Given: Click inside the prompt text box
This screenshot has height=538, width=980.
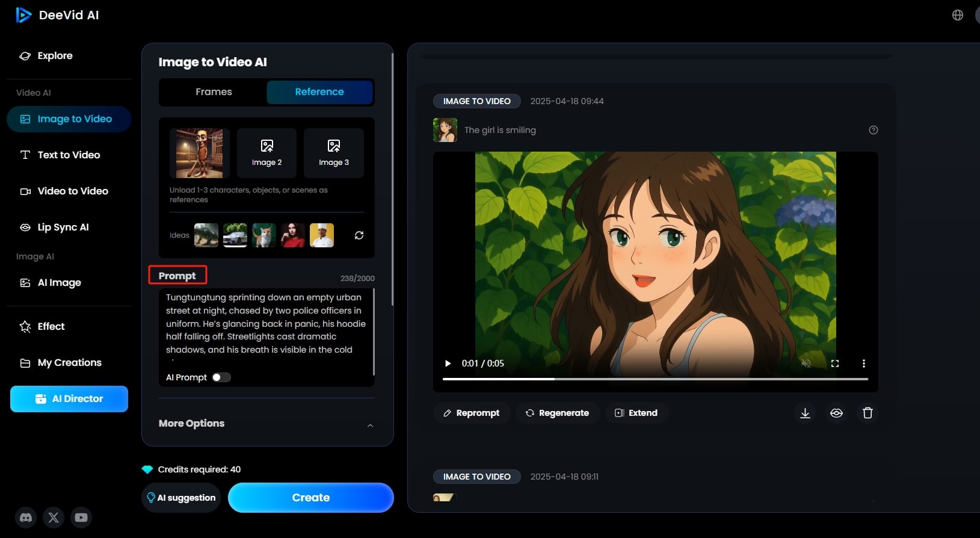Looking at the screenshot, I should [x=266, y=324].
